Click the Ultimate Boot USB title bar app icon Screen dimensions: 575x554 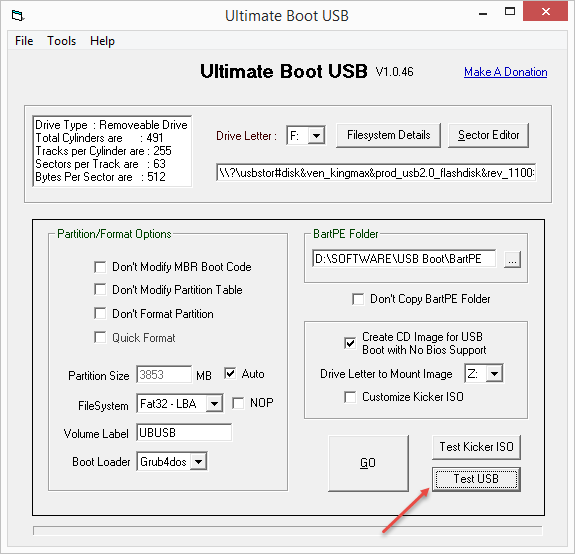pos(18,16)
